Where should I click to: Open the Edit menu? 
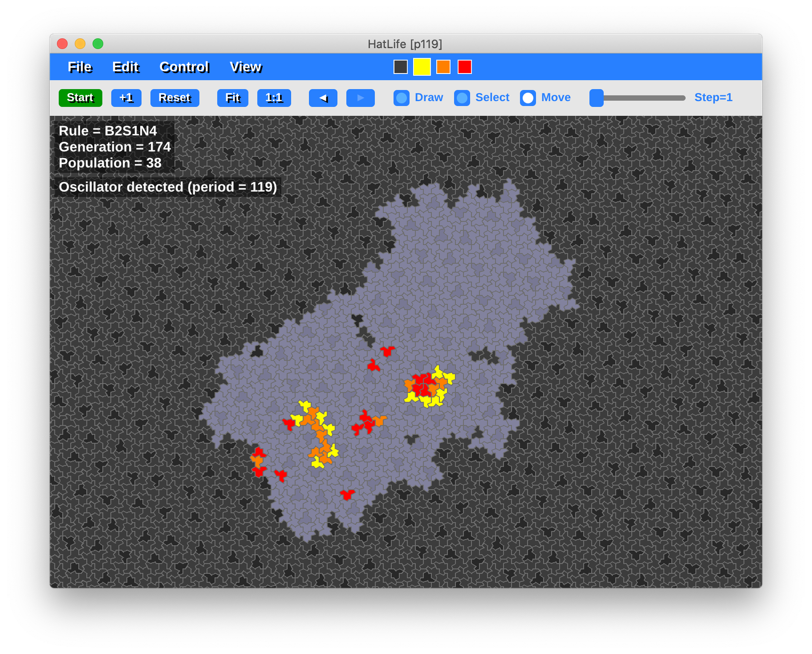tap(125, 67)
